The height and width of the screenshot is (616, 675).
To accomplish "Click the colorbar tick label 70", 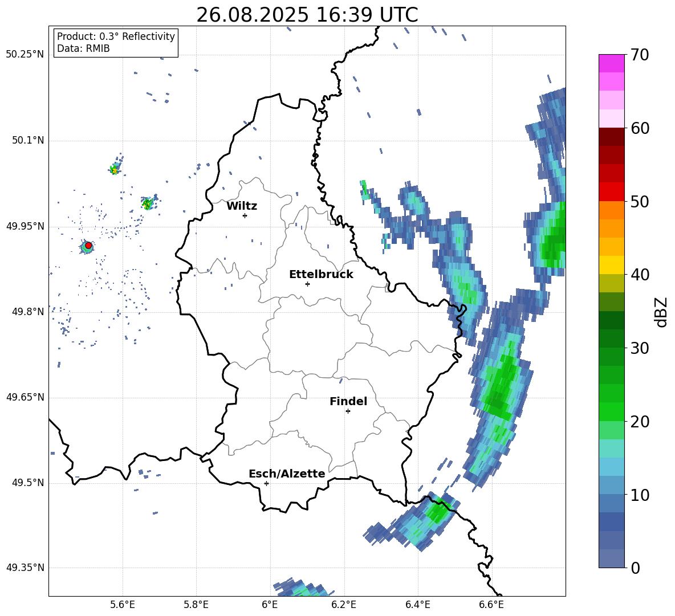I will coord(640,55).
